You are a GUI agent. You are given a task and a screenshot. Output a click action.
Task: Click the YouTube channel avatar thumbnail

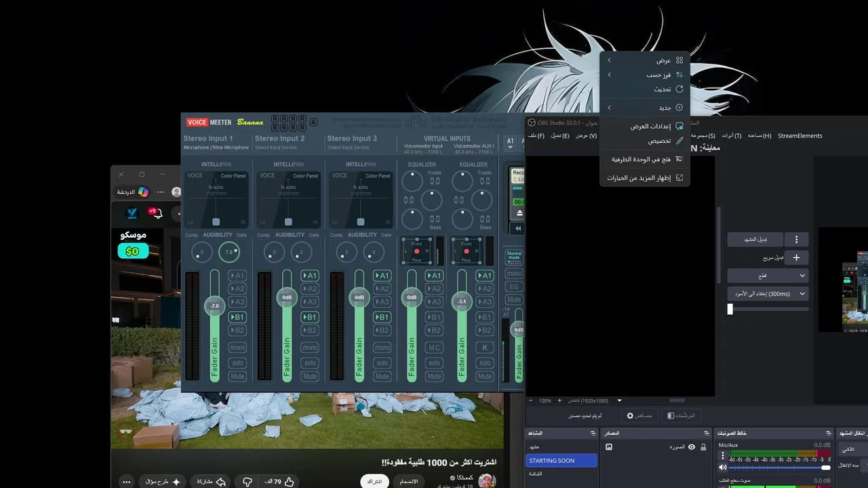(486, 481)
